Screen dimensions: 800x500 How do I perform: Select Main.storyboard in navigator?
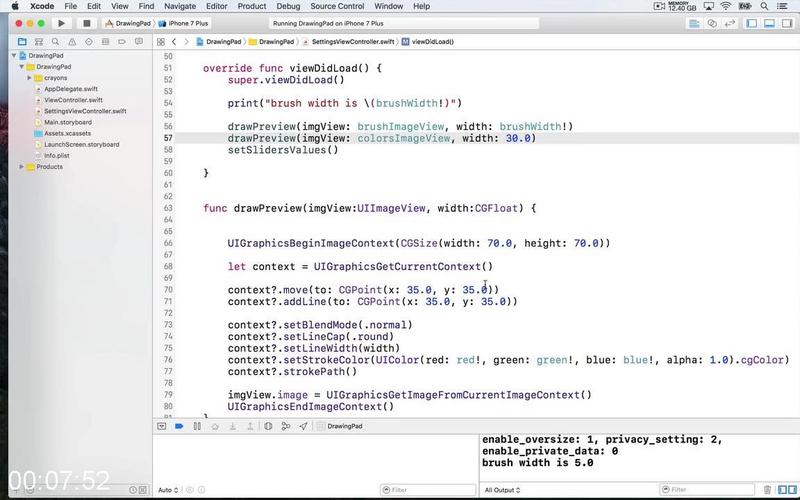pyautogui.click(x=68, y=122)
